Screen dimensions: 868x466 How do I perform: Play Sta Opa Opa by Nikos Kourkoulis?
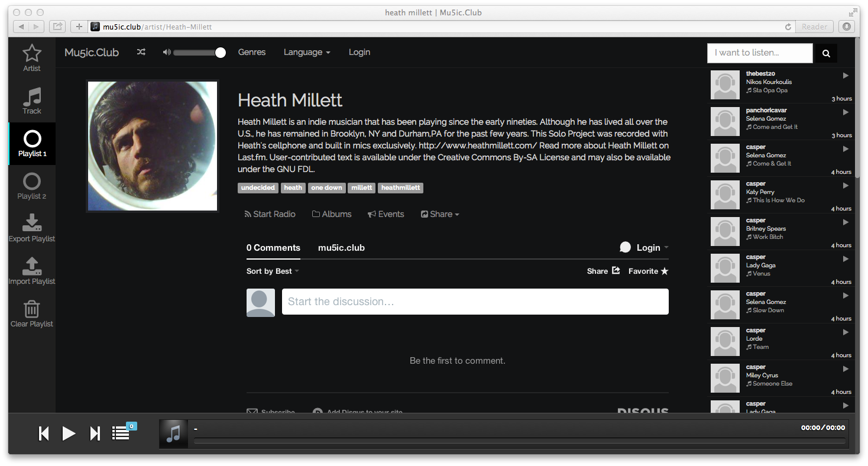(846, 75)
